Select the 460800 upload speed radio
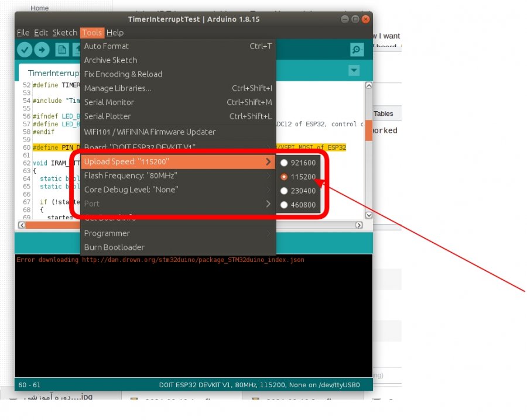This screenshot has width=527, height=420. pos(284,205)
